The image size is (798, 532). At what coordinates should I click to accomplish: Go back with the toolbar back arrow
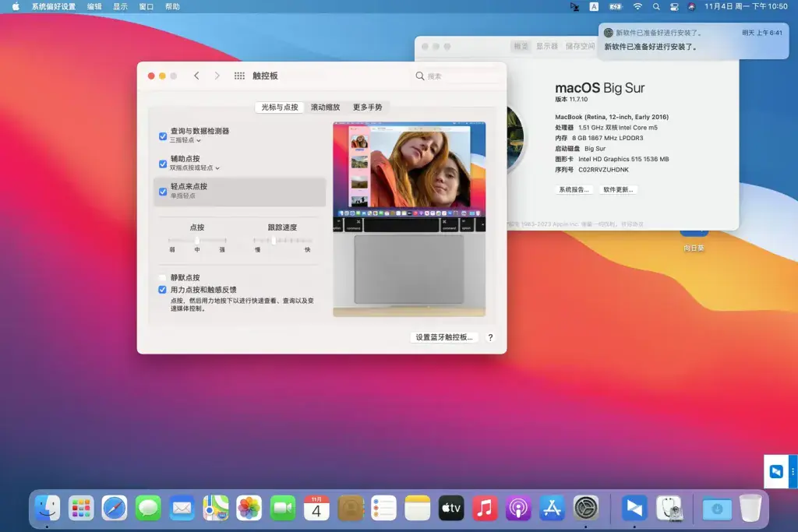(196, 76)
